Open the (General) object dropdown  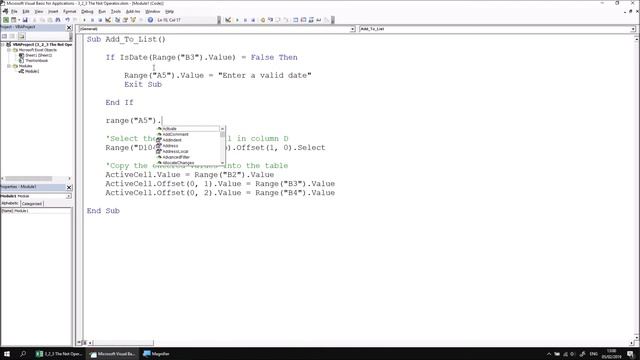[352, 29]
